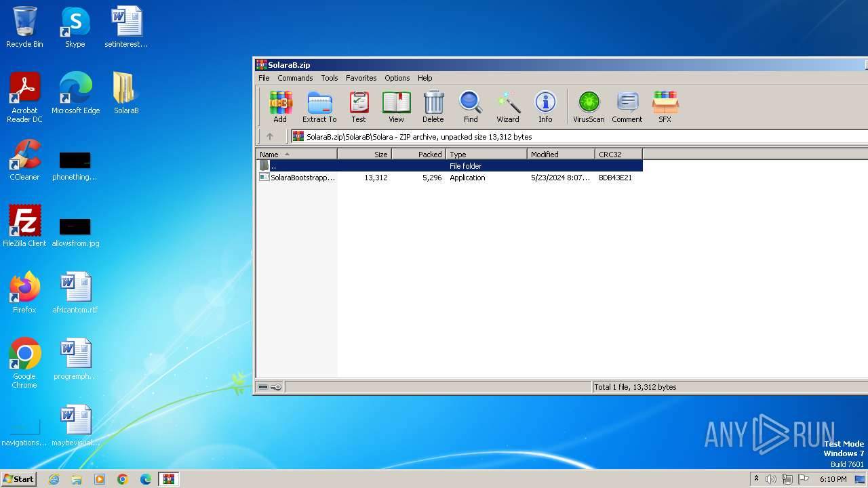Open the Options menu
The width and height of the screenshot is (868, 488).
point(397,78)
